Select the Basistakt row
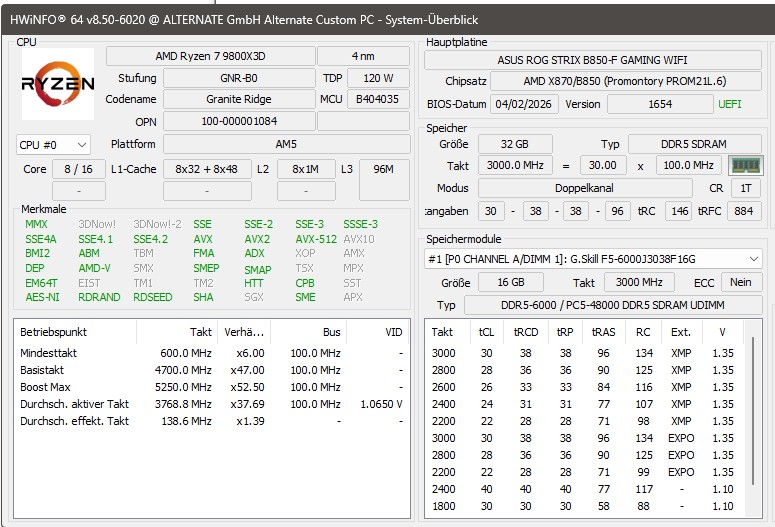The height and width of the screenshot is (527, 775). (212, 370)
